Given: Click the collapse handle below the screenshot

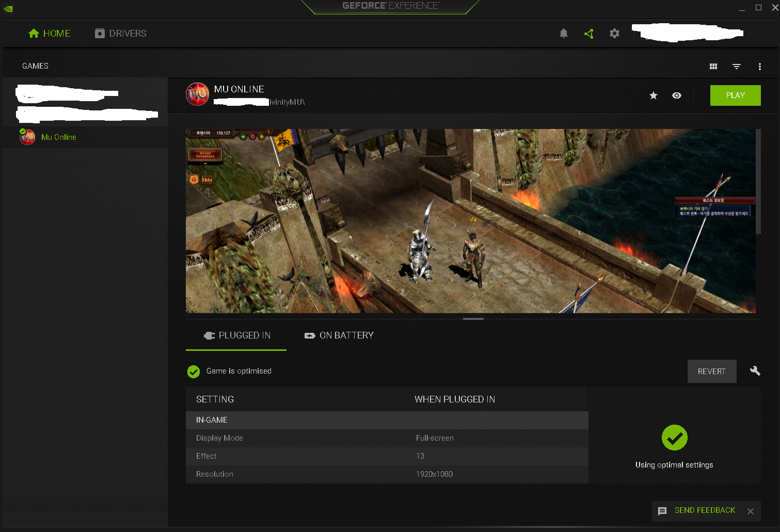Looking at the screenshot, I should (x=473, y=319).
